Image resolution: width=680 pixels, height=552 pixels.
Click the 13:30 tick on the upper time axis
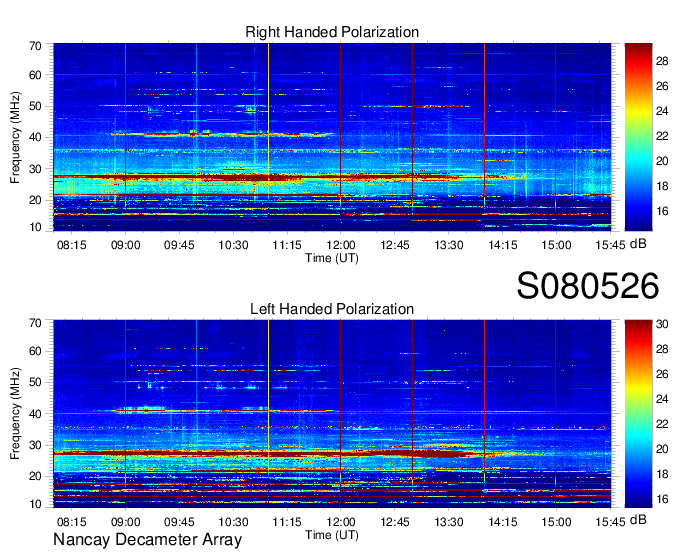point(448,245)
